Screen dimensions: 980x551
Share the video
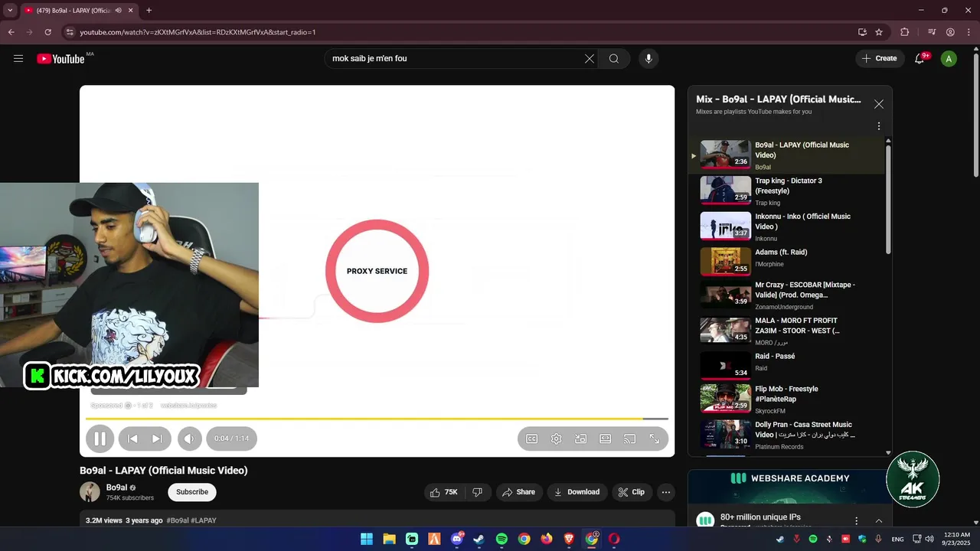pyautogui.click(x=519, y=492)
